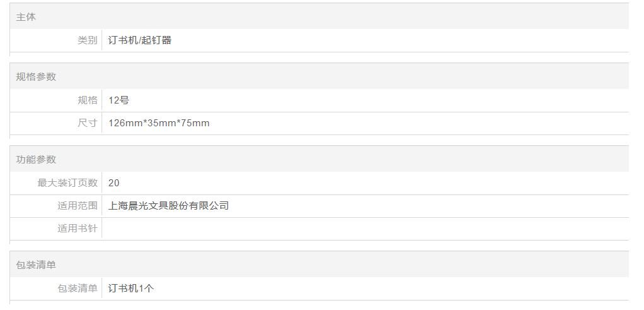Select the 126mm*35mm*75mm dimension text

click(159, 123)
